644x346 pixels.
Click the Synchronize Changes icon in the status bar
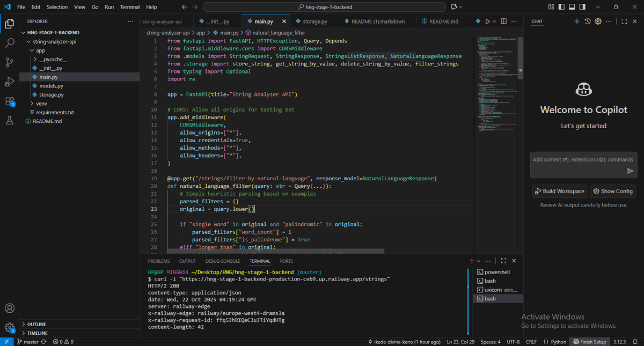tap(43, 342)
